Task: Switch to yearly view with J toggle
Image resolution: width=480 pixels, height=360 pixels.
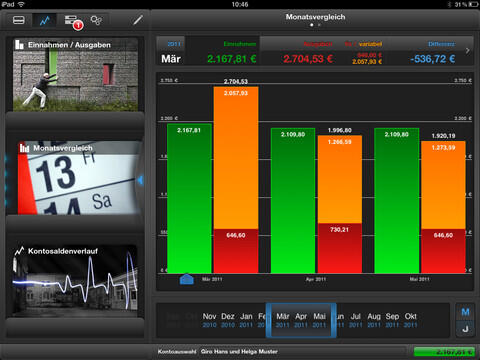Action: [x=465, y=329]
